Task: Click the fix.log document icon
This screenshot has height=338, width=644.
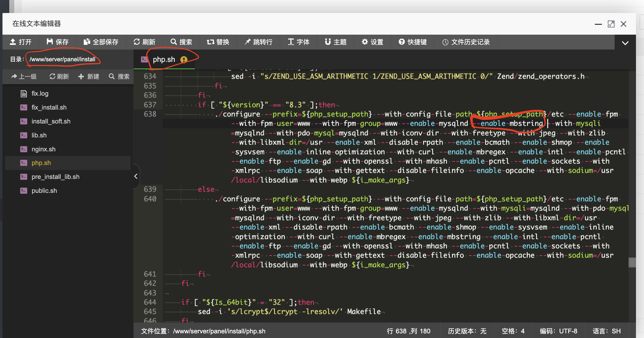Action: tap(24, 93)
